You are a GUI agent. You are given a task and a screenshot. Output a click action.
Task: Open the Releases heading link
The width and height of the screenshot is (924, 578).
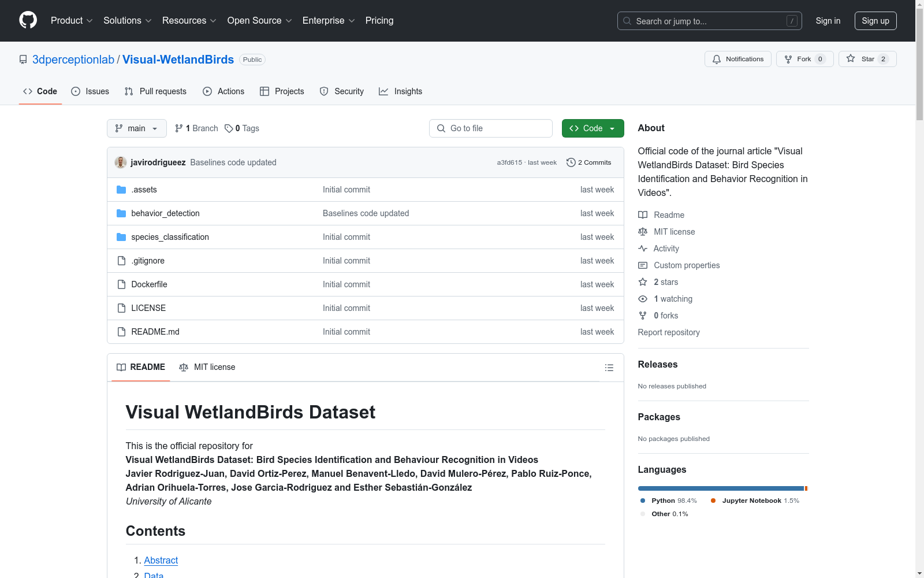click(x=658, y=364)
